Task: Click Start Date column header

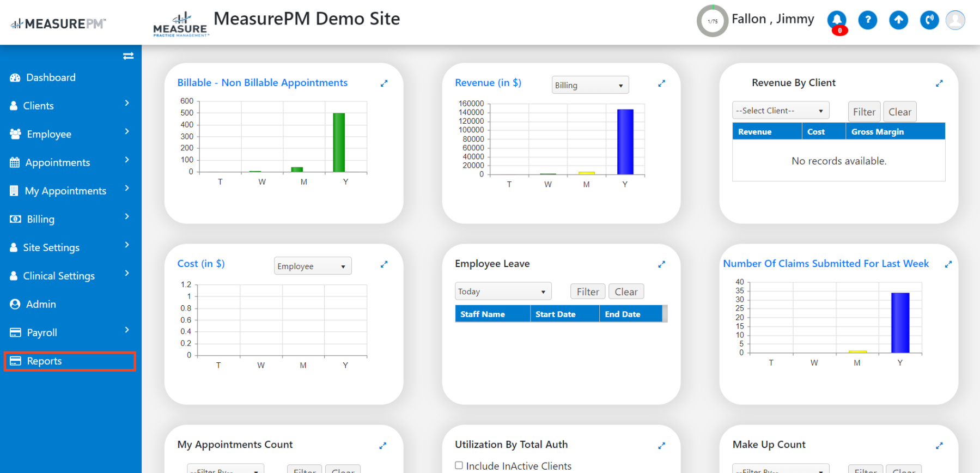Action: (565, 314)
